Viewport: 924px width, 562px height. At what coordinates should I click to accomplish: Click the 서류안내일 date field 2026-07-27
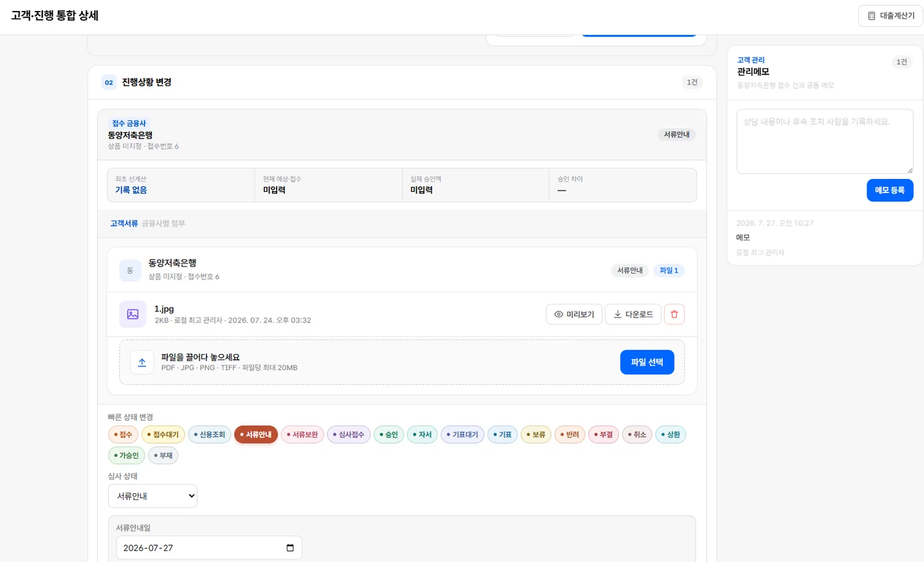[209, 548]
